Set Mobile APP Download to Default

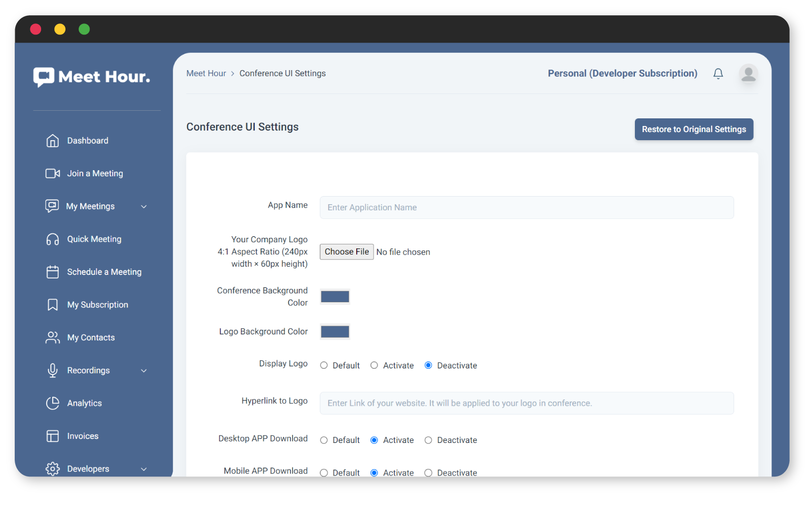pyautogui.click(x=323, y=472)
